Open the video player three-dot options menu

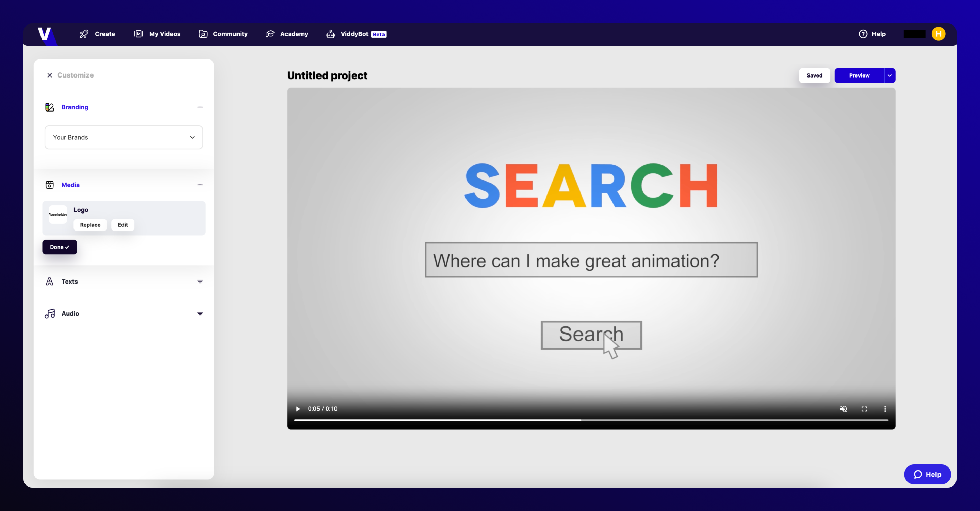pos(885,409)
